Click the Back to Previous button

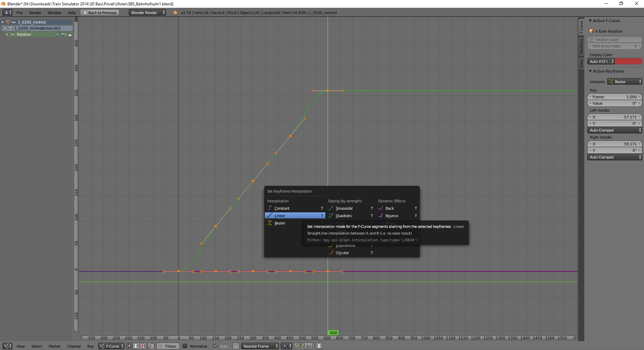pos(100,13)
